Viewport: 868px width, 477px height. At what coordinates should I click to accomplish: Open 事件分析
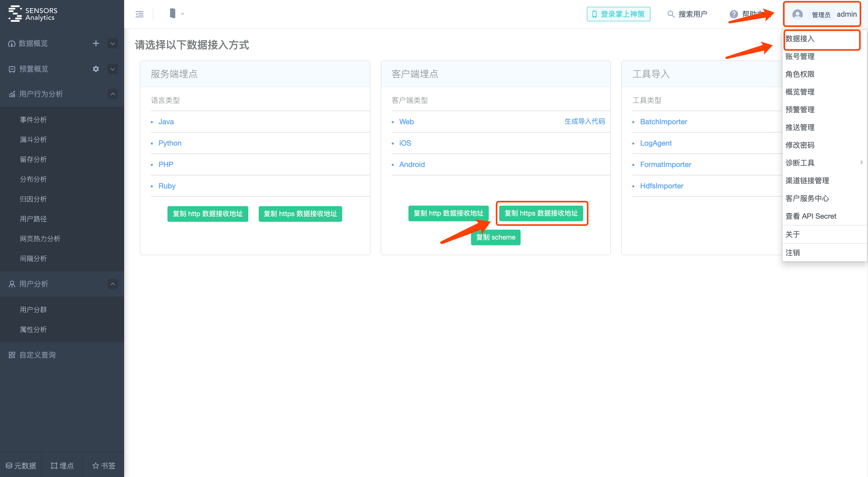click(33, 120)
